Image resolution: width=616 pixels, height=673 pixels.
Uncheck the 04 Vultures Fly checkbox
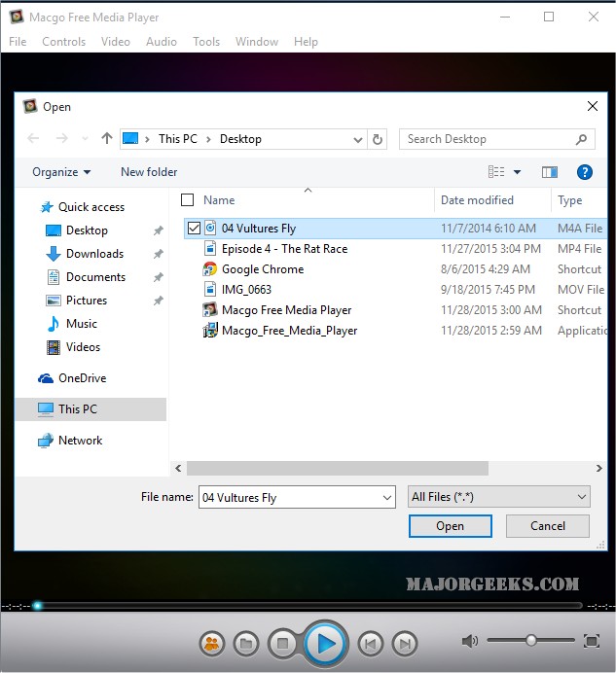point(194,229)
